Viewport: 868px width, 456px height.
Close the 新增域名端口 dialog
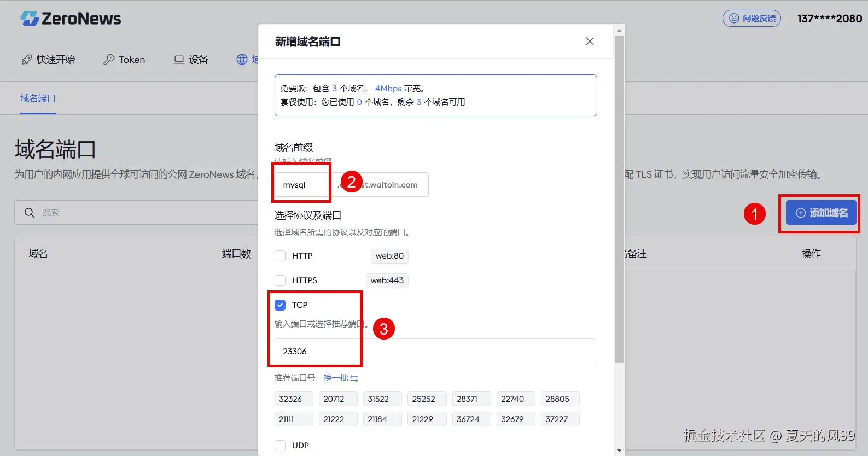click(x=590, y=42)
